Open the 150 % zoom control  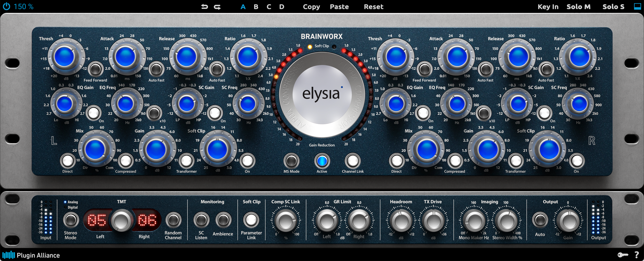click(x=23, y=6)
